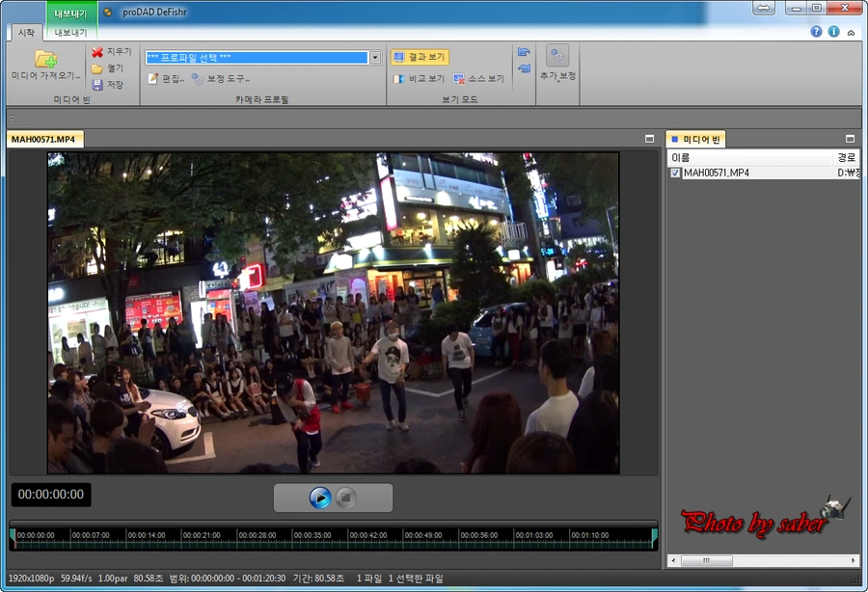Open the camera profile selection dropdown

(375, 57)
